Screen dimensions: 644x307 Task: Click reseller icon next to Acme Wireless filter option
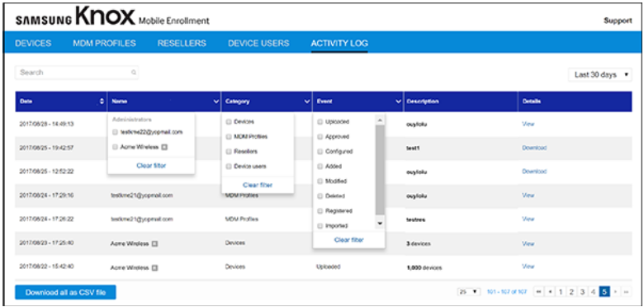(164, 147)
